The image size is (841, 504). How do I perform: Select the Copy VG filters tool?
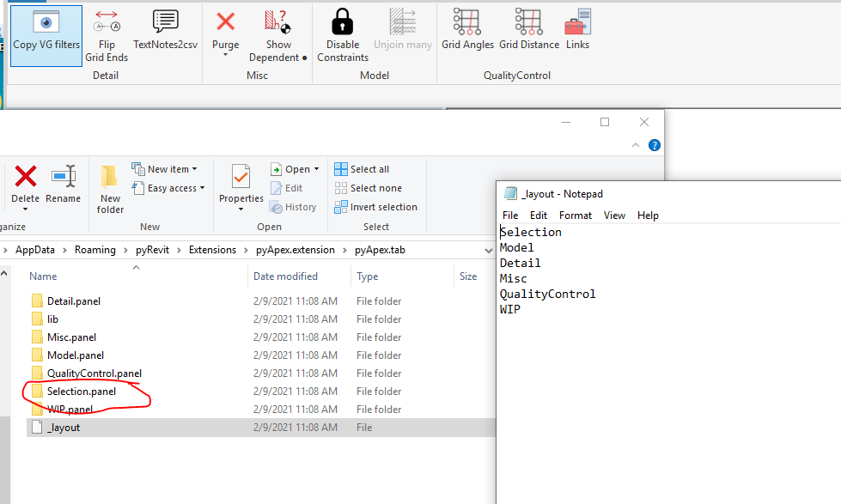coord(46,34)
